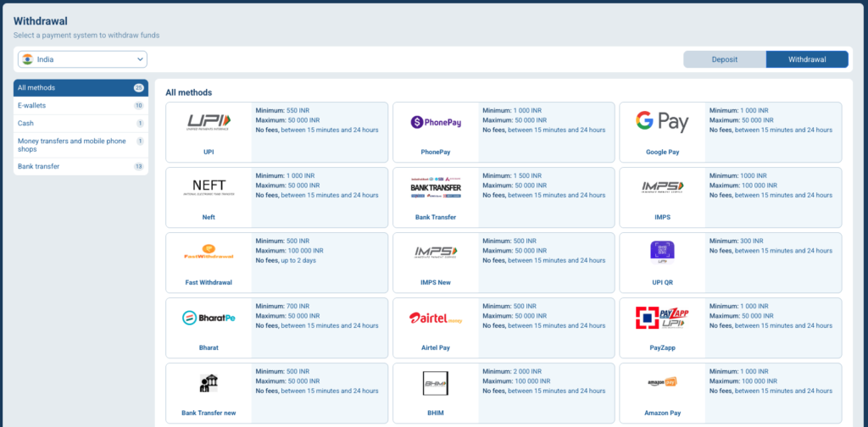The image size is (868, 427).
Task: Click 'Maximum: 100 000 INR' in IMPS card
Action: (x=743, y=186)
